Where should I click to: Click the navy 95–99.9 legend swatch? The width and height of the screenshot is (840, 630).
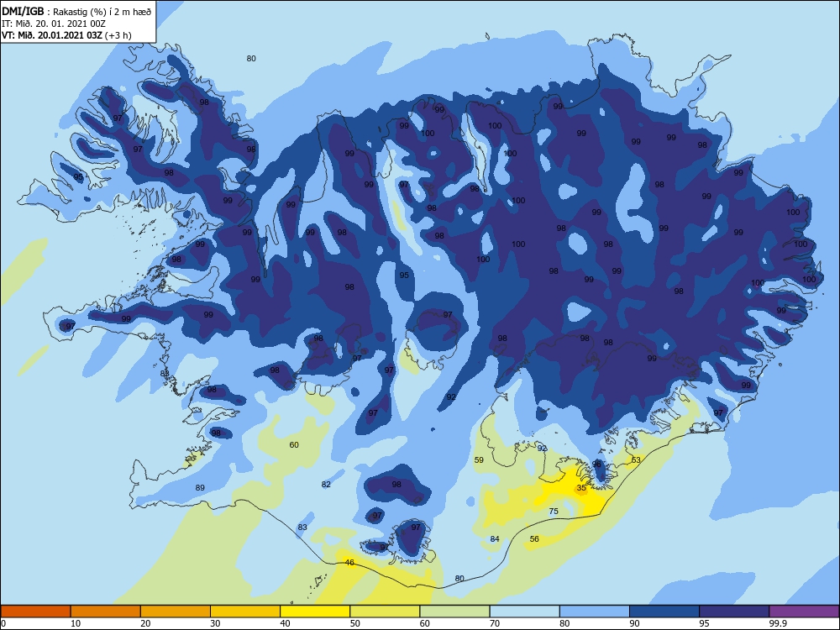734,612
